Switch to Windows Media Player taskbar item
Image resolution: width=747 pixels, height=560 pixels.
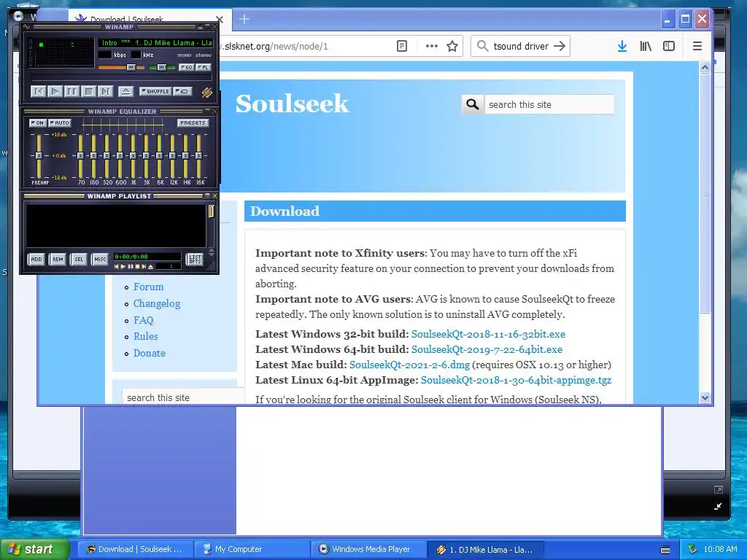tap(369, 549)
